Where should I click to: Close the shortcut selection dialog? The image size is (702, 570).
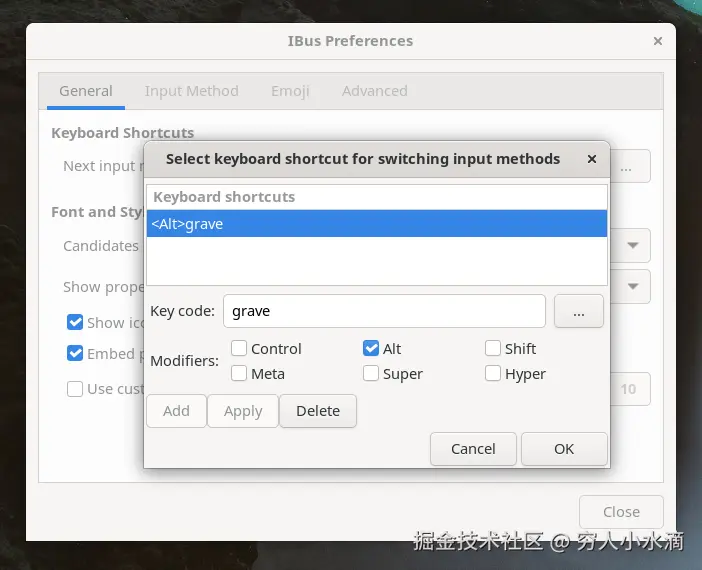pos(592,159)
